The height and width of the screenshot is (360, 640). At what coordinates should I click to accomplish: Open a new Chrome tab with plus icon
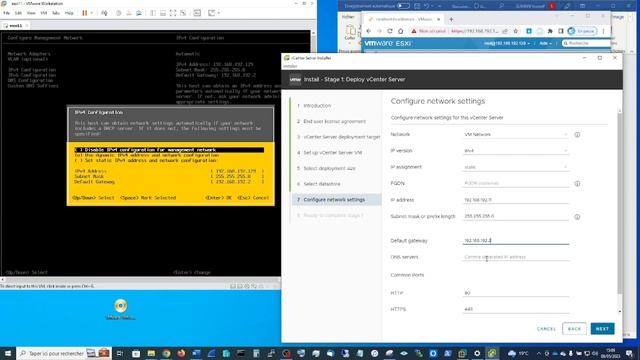pos(451,19)
